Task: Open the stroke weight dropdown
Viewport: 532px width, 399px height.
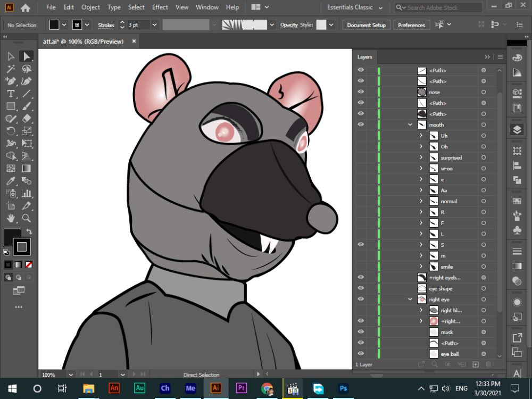Action: pos(154,25)
